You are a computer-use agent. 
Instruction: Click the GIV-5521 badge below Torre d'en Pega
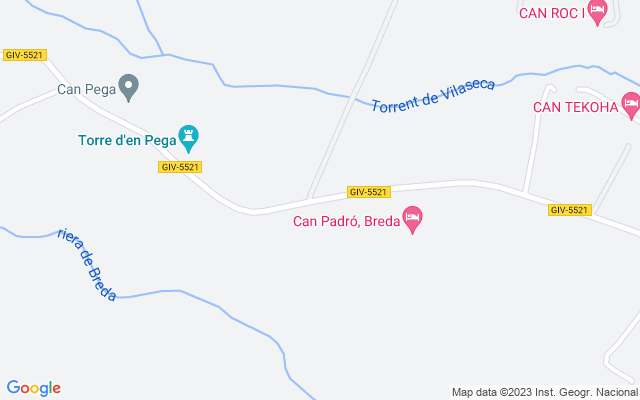tap(180, 167)
